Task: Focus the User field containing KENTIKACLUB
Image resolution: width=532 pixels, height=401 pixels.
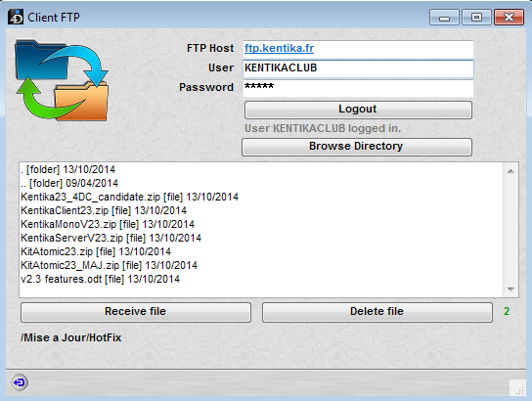Action: pyautogui.click(x=358, y=68)
